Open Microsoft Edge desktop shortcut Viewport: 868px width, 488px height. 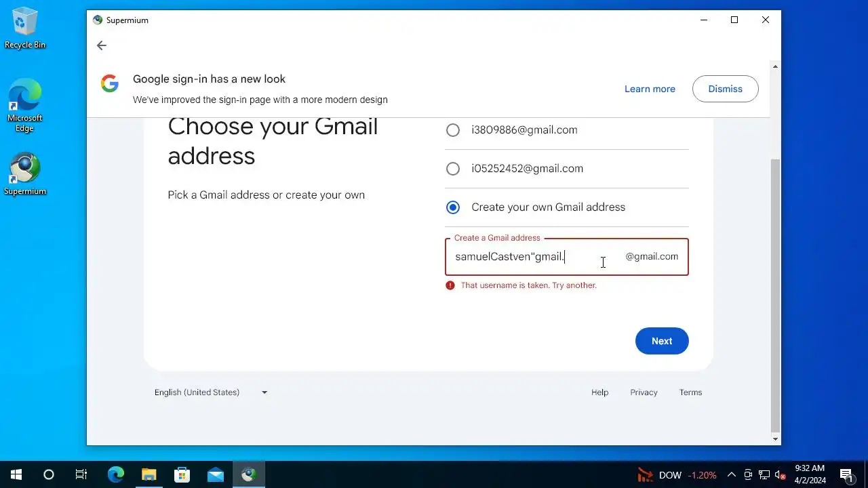click(25, 105)
